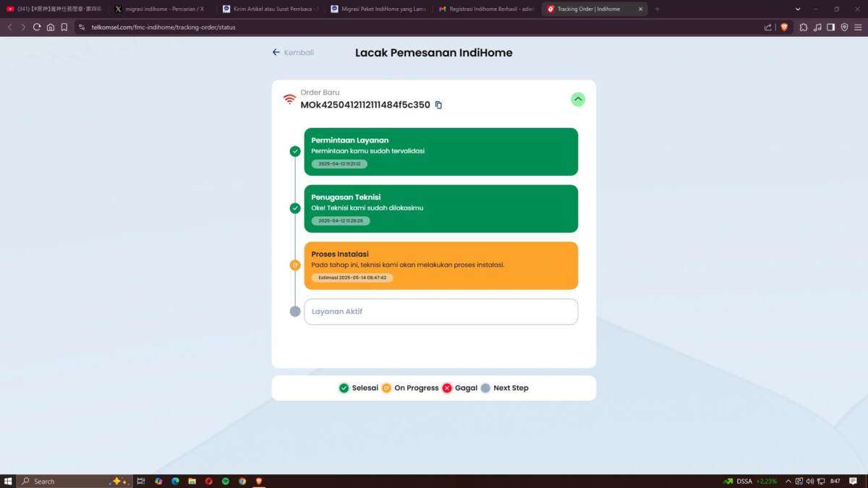Close the Tracking Order tab

(x=640, y=9)
